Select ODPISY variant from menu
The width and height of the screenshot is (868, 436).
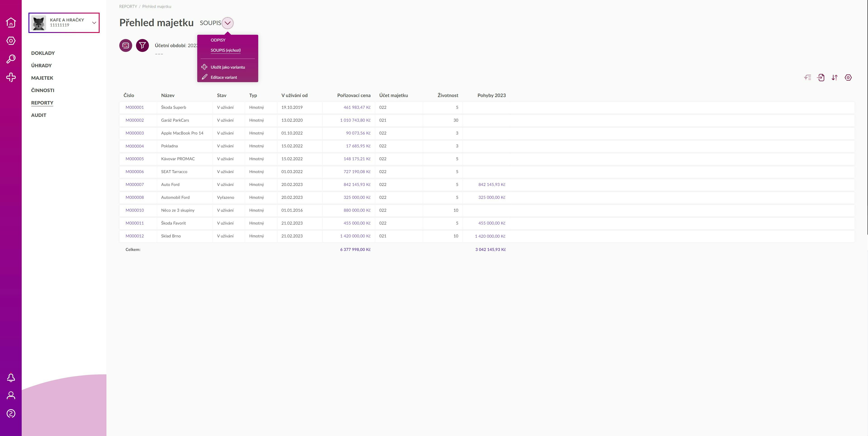point(218,40)
